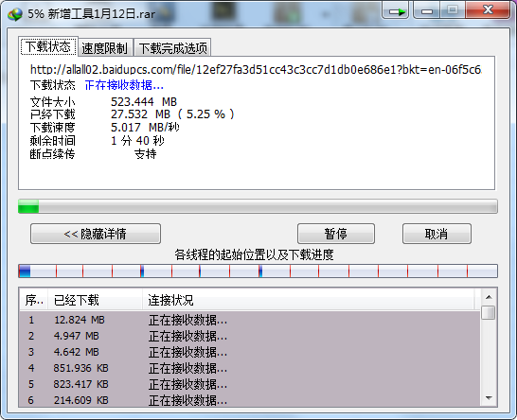Click the 序.. column header
The height and width of the screenshot is (420, 517).
[34, 300]
